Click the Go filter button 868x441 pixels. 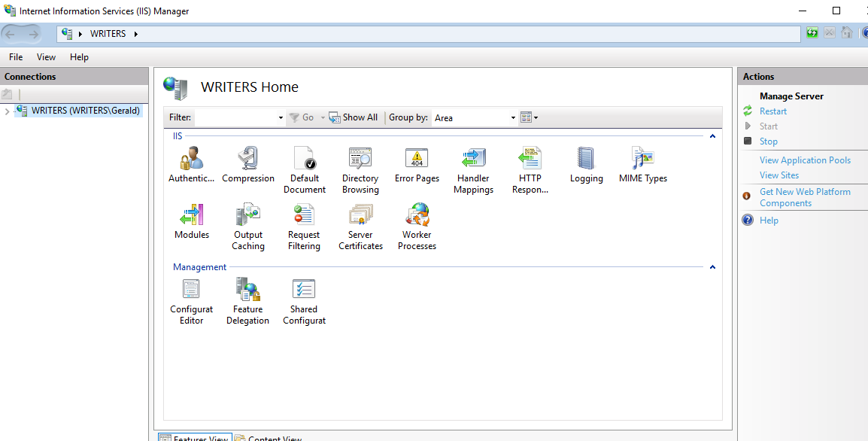click(302, 117)
